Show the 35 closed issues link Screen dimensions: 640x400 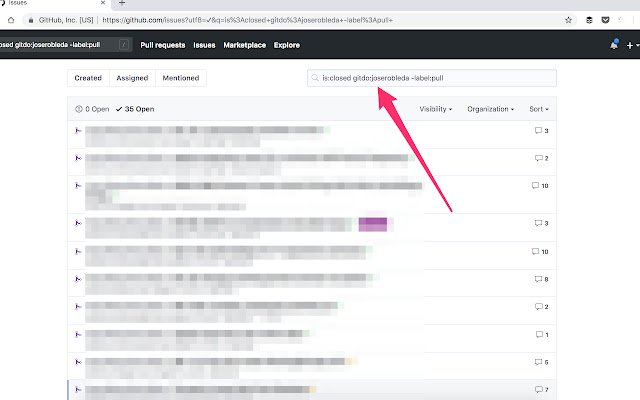(x=135, y=109)
